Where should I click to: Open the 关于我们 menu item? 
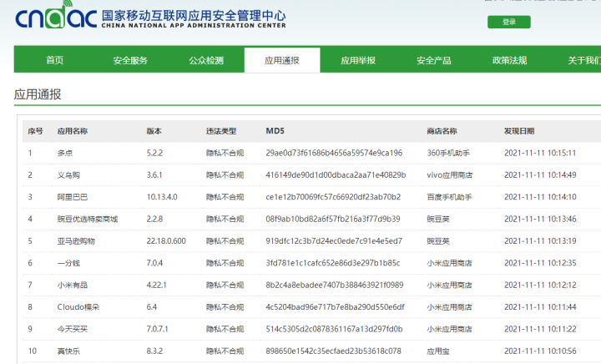pyautogui.click(x=583, y=60)
